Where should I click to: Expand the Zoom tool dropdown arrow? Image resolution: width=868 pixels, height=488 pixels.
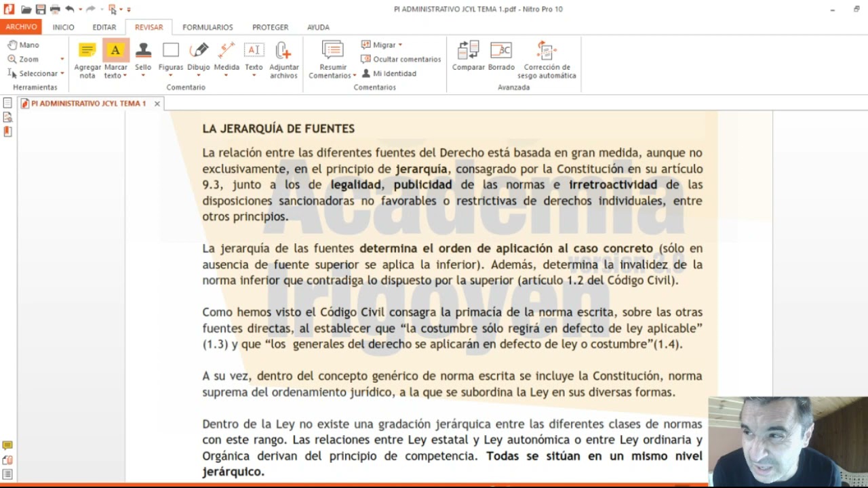point(62,59)
